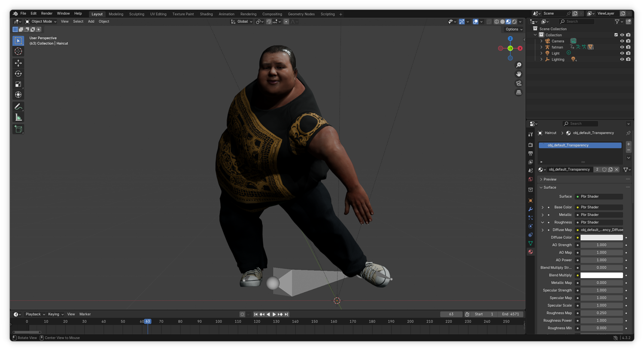Click the current frame field showing 63

click(x=451, y=315)
